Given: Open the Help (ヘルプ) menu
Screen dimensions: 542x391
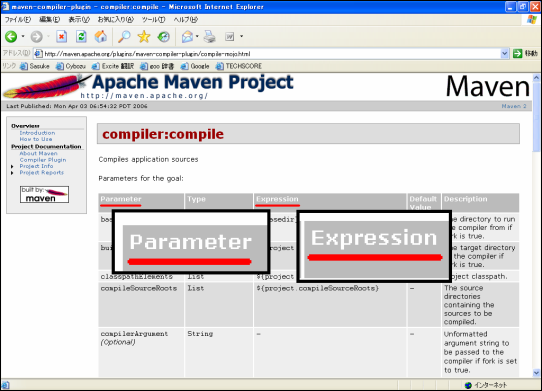Looking at the screenshot, I should (186, 20).
